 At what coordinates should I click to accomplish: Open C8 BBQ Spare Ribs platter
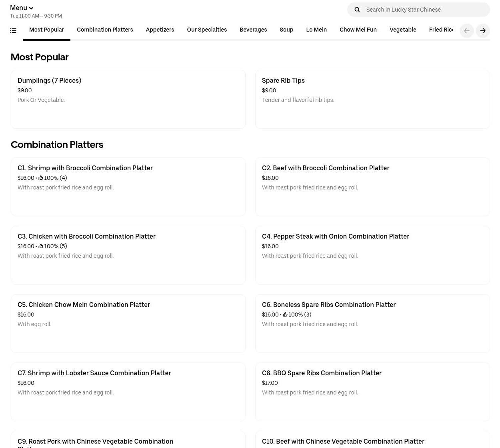372,392
